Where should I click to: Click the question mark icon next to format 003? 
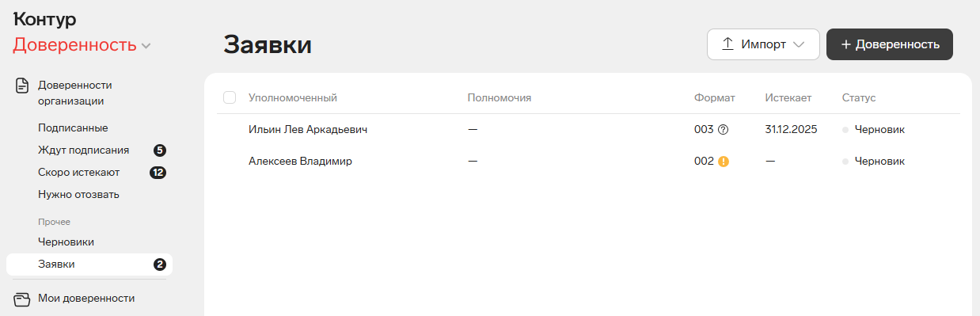pos(723,129)
